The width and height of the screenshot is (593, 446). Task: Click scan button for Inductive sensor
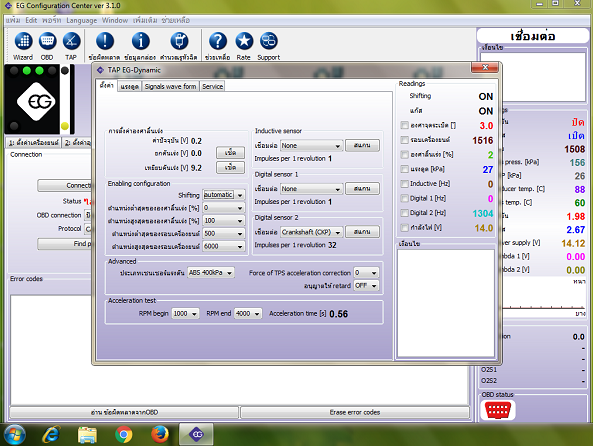362,145
